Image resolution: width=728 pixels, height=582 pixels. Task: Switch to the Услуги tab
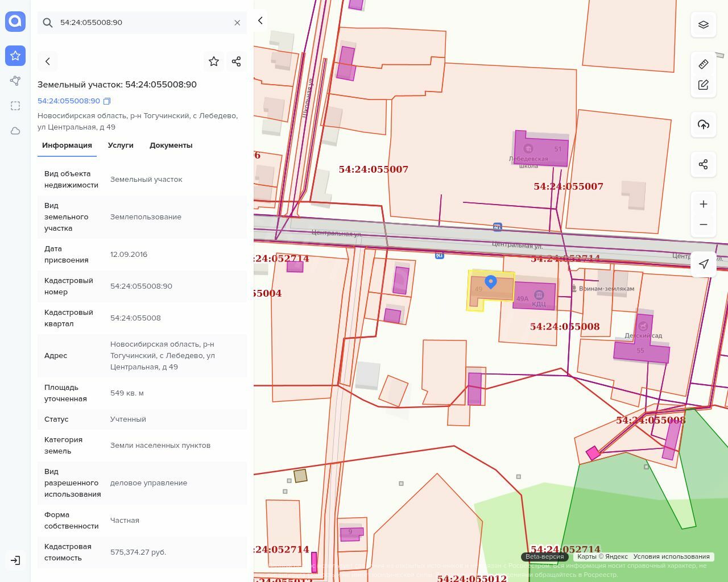tap(121, 145)
